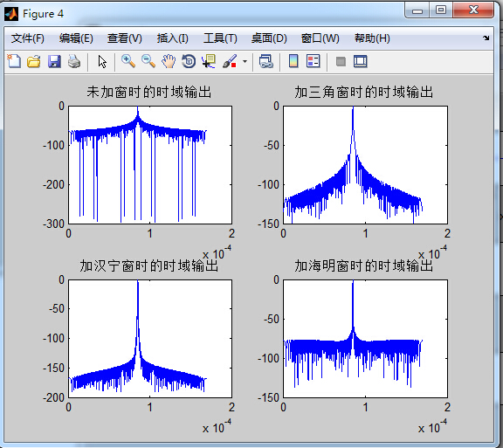Click the Link Plot icon
Screen dimensions: 503x448
pyautogui.click(x=266, y=61)
